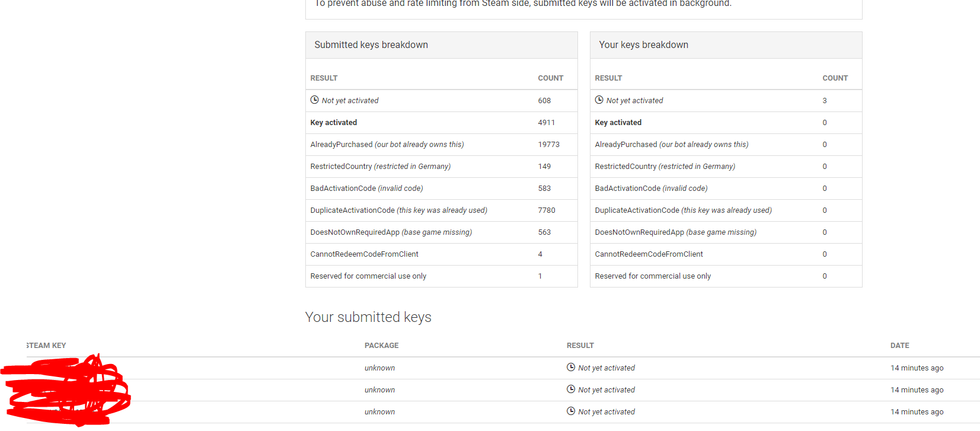Click clock icon in second submitted key row
The width and height of the screenshot is (980, 431).
coord(571,390)
